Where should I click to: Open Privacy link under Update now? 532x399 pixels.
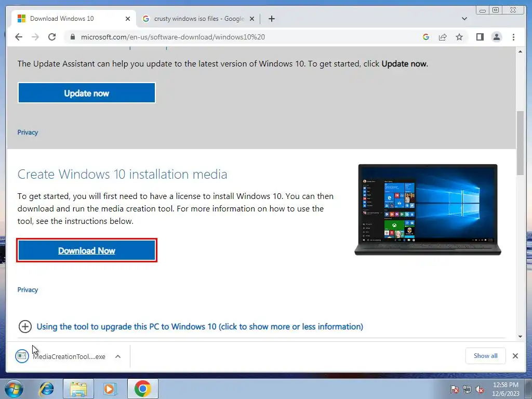pos(28,132)
